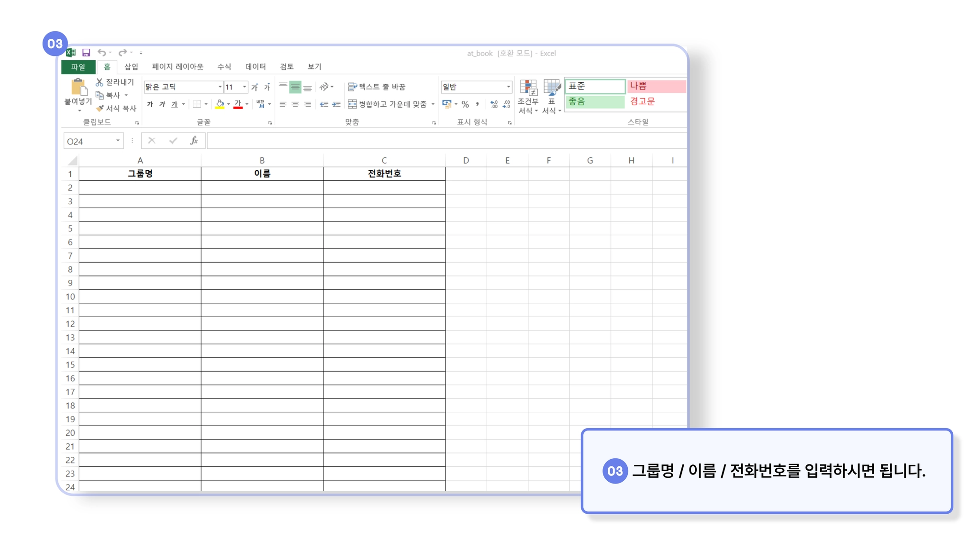Open the 데이터 (Data) ribbon tab
Image resolution: width=980 pixels, height=551 pixels.
[256, 67]
